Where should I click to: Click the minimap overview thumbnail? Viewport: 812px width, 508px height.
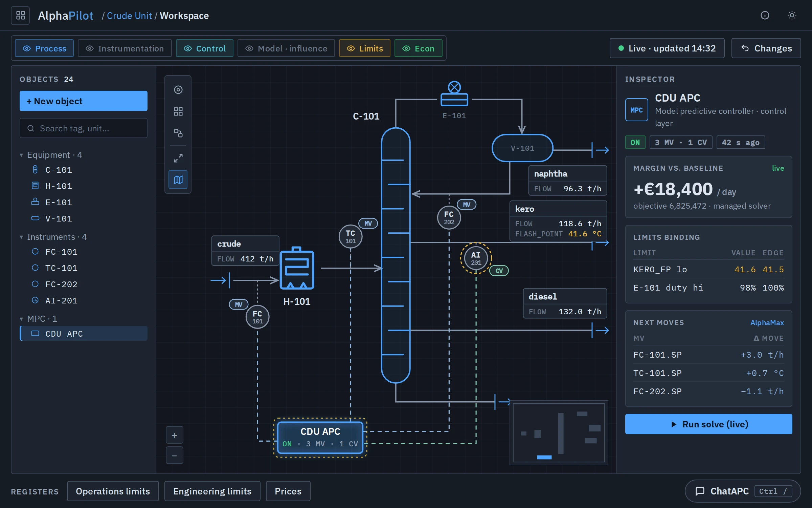click(x=559, y=433)
